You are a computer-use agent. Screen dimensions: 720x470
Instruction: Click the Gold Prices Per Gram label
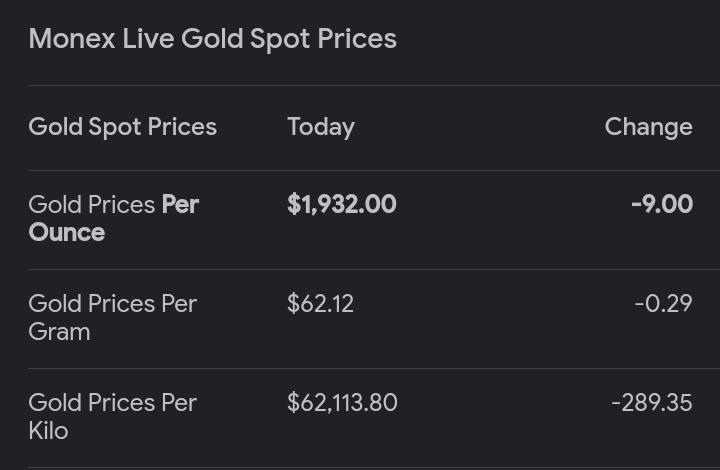coord(112,317)
